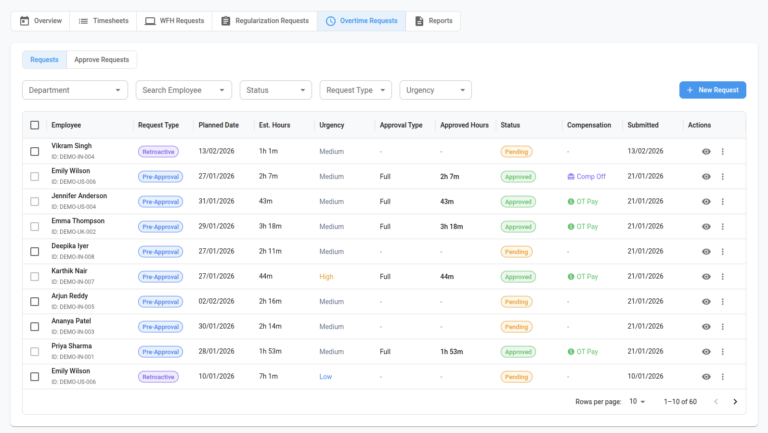Check the box for Jennifer Anderson's row
The image size is (768, 433).
[35, 201]
